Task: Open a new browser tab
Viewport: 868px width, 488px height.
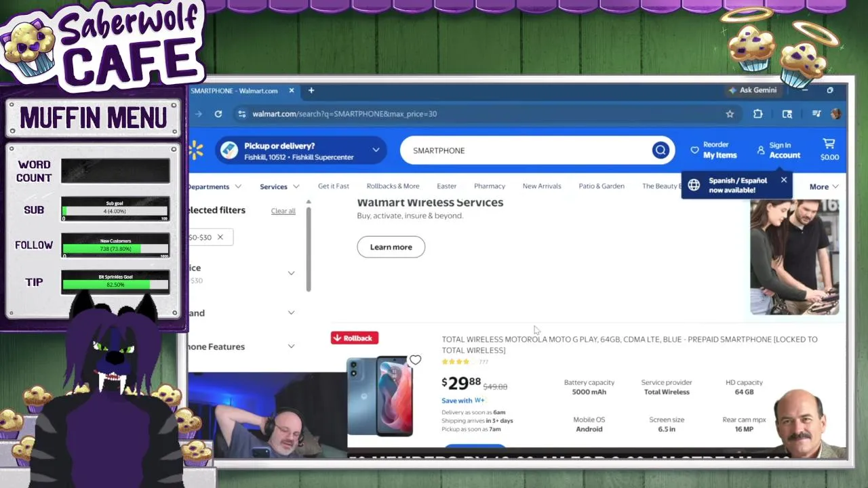Action: (311, 90)
